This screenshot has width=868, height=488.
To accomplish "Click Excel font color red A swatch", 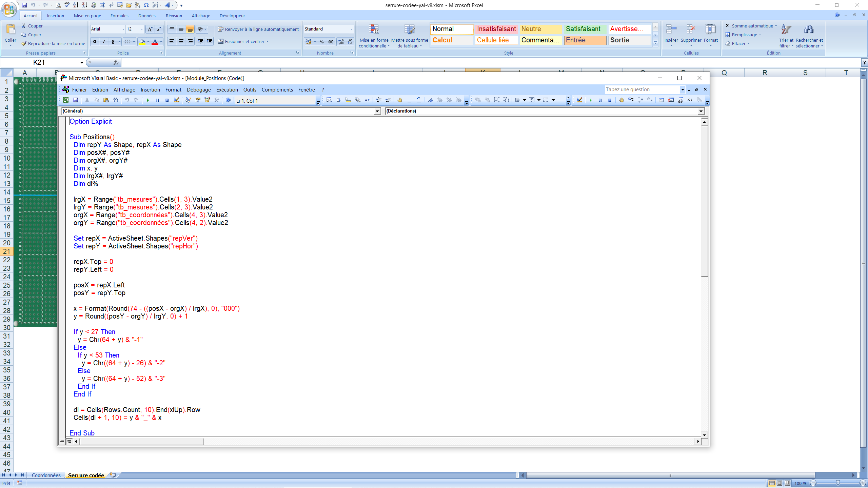I will (x=155, y=42).
